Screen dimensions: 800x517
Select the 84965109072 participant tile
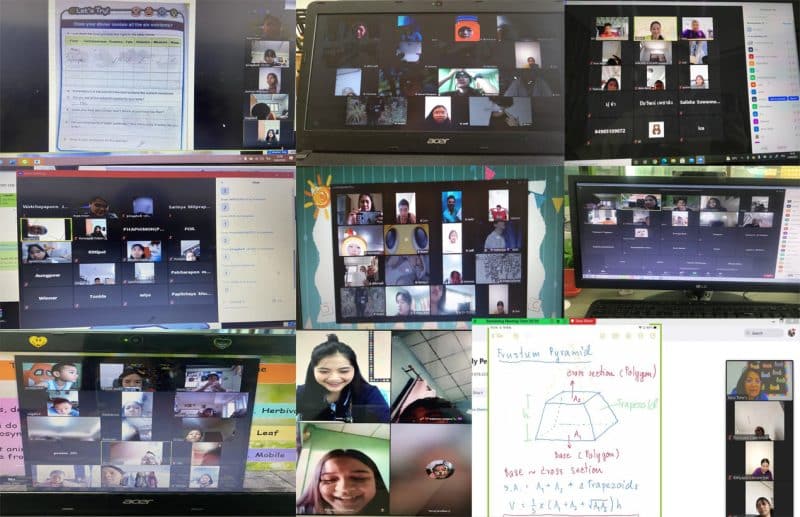click(x=611, y=129)
